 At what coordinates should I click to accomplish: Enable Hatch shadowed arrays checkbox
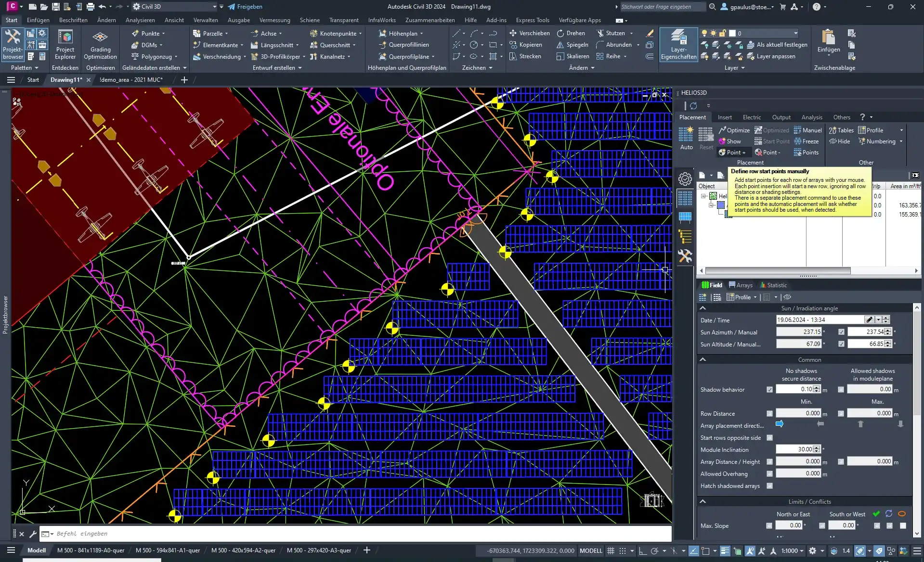tap(769, 485)
